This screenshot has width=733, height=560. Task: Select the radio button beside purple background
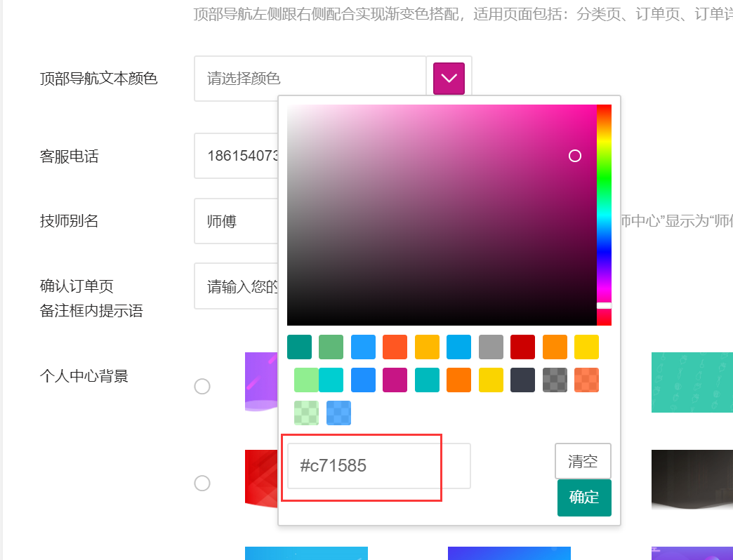pyautogui.click(x=202, y=386)
